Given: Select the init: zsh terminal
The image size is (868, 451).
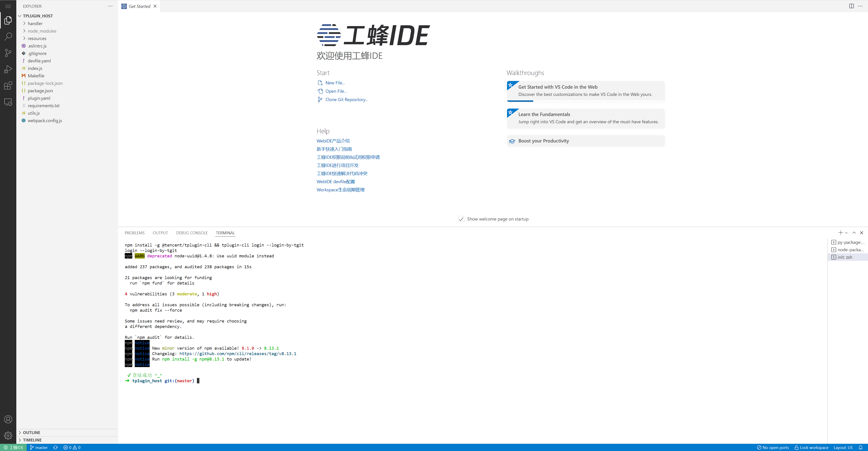Looking at the screenshot, I should [847, 257].
